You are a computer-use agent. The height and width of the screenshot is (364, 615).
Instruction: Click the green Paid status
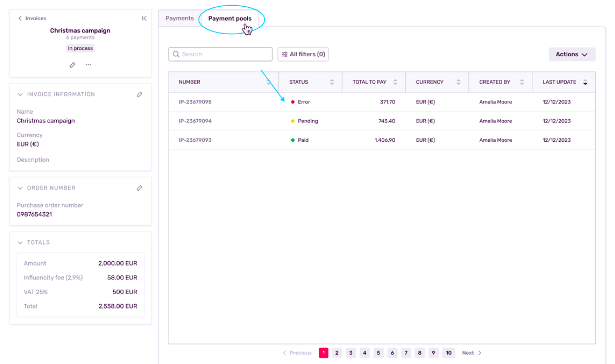click(300, 140)
